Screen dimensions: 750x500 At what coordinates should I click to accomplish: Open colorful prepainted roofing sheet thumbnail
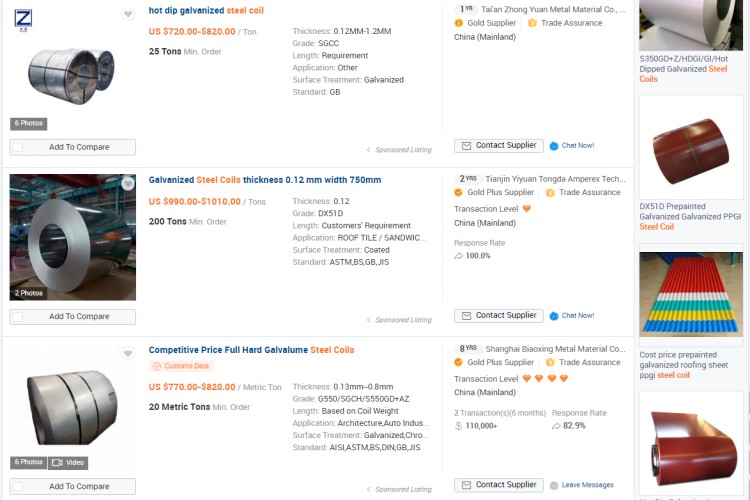tap(691, 295)
